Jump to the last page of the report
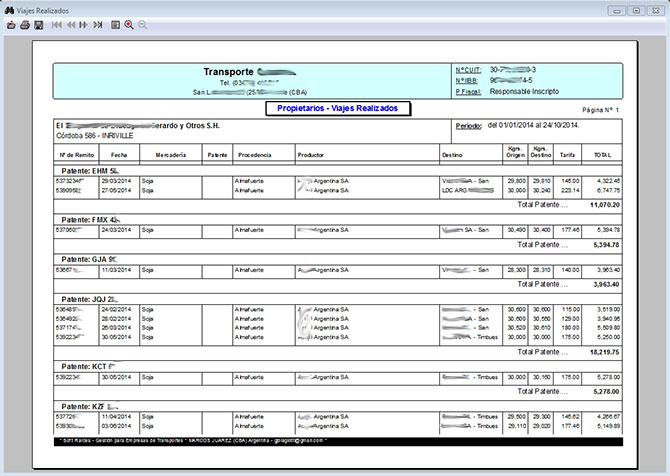 (x=98, y=23)
